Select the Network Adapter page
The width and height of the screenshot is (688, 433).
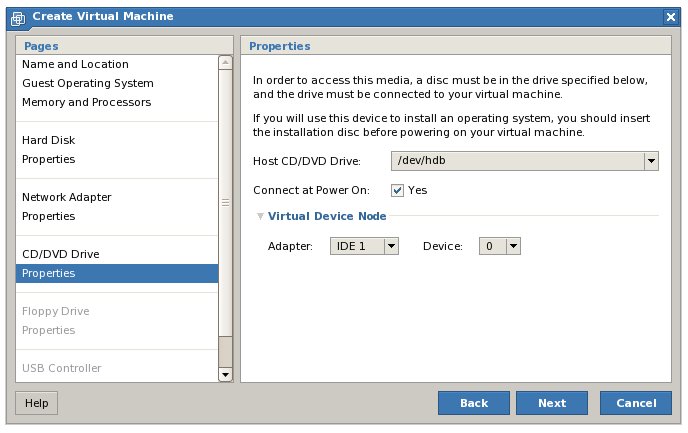click(x=66, y=197)
